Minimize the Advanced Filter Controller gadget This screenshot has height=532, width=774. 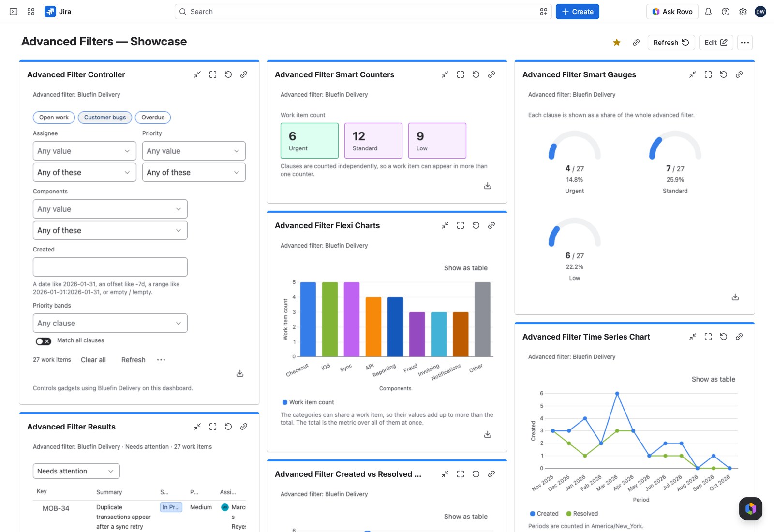[x=197, y=74]
